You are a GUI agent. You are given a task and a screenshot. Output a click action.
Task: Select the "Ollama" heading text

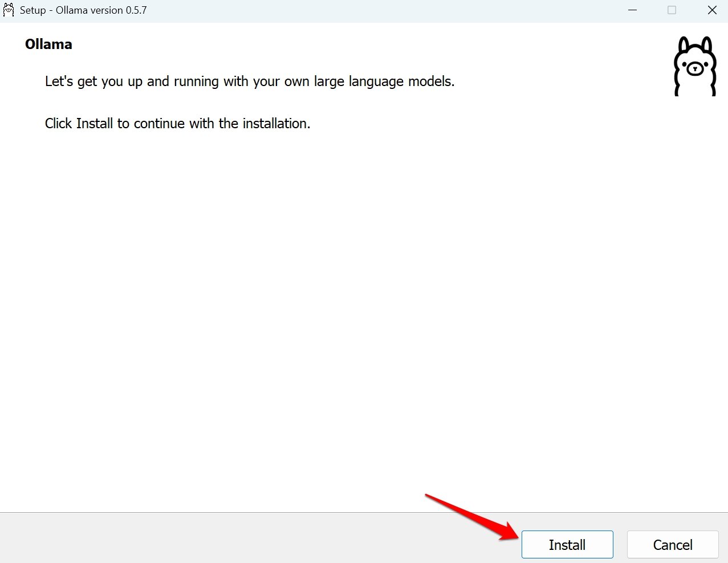pos(48,44)
